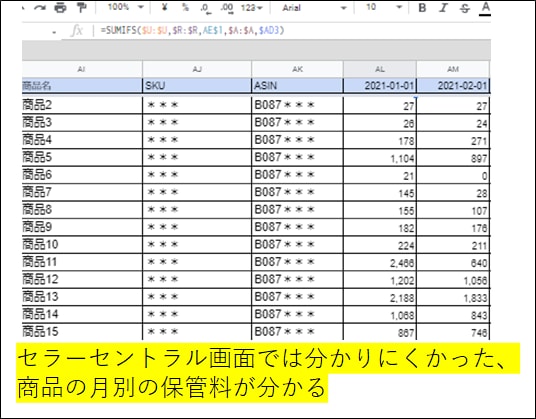Toggle italic formatting
Image resolution: width=536 pixels, height=419 pixels.
[444, 8]
